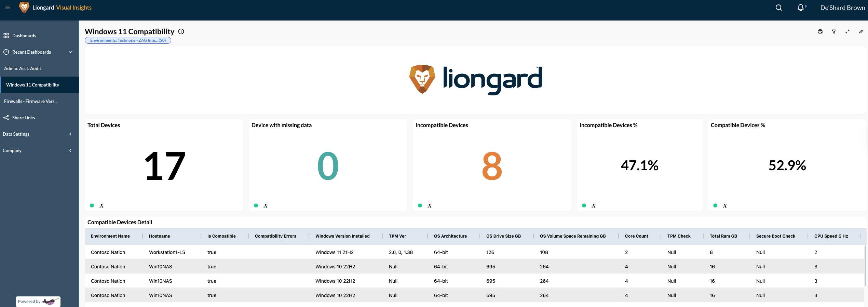The width and height of the screenshot is (868, 307).
Task: Sort by OS Drive Size GB column
Action: tap(503, 236)
